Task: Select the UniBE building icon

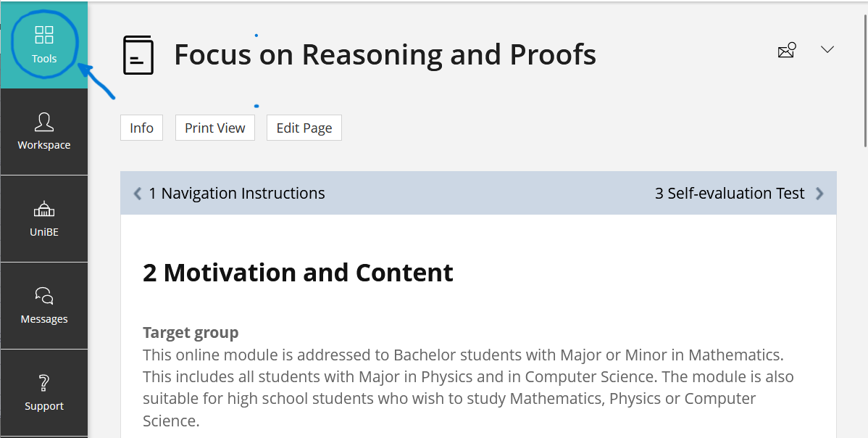Action: click(x=44, y=210)
